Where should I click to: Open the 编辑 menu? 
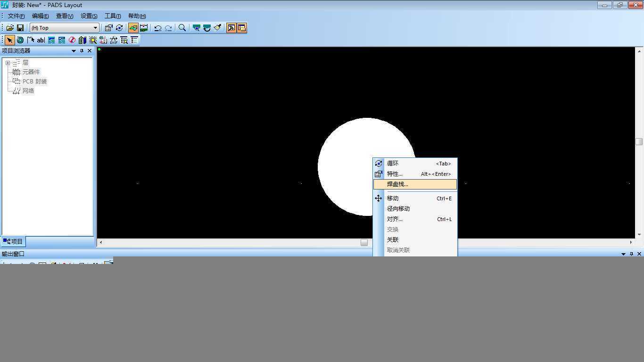(x=40, y=16)
